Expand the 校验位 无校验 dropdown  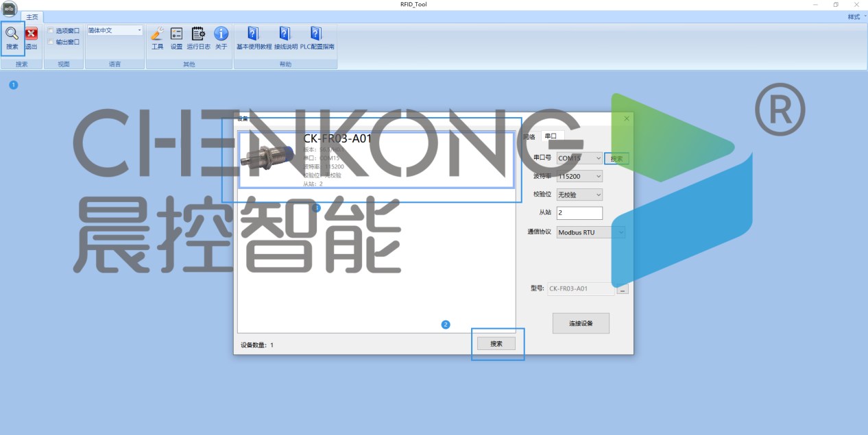(579, 195)
